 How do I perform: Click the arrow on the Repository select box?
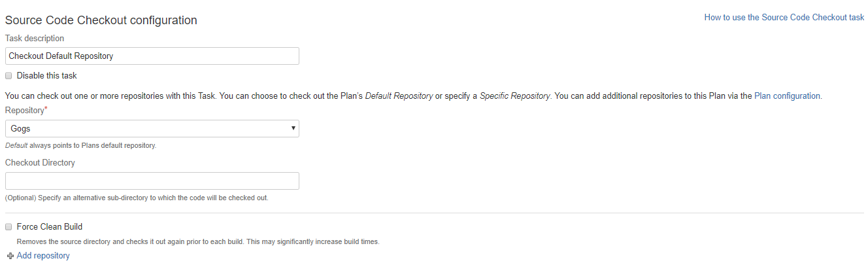tap(293, 128)
